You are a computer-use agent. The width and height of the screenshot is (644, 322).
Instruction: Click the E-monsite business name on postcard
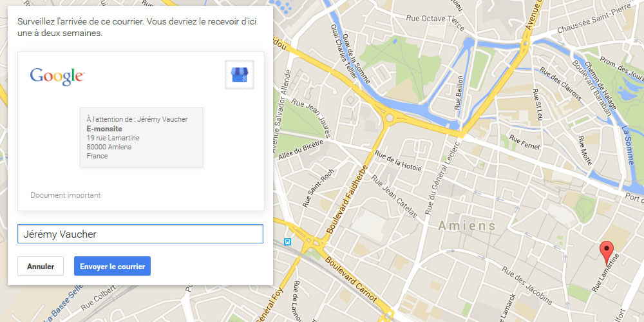[x=104, y=129]
